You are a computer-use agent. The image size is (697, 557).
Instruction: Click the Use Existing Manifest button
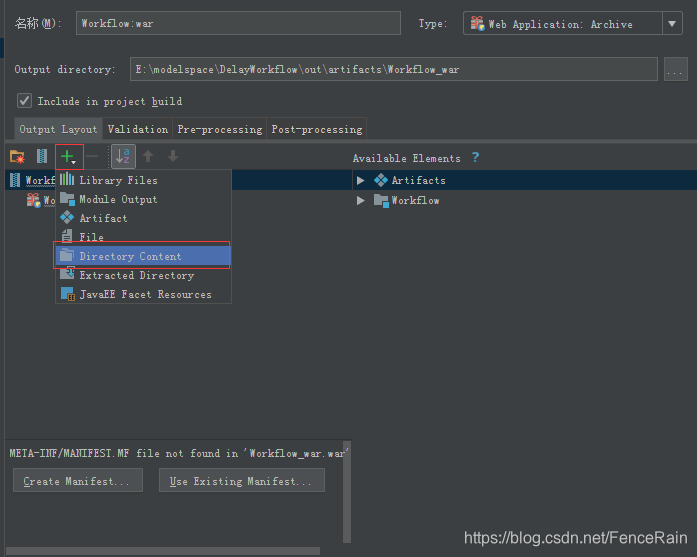click(x=242, y=480)
